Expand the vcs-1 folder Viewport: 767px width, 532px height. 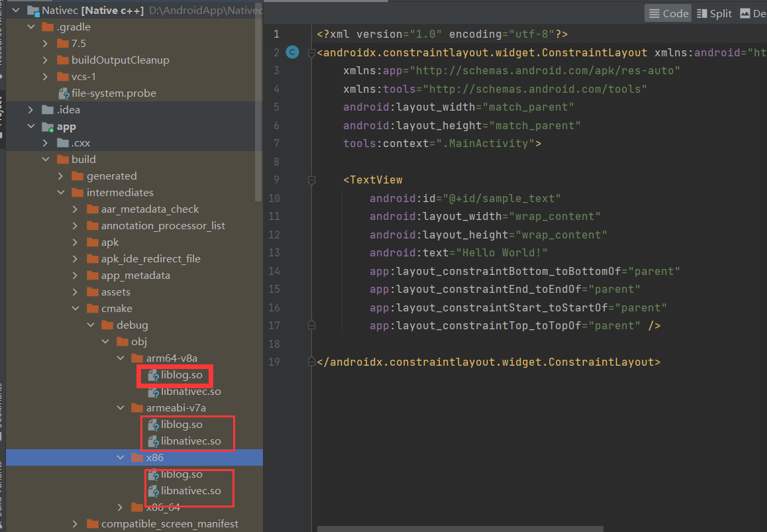(x=46, y=77)
